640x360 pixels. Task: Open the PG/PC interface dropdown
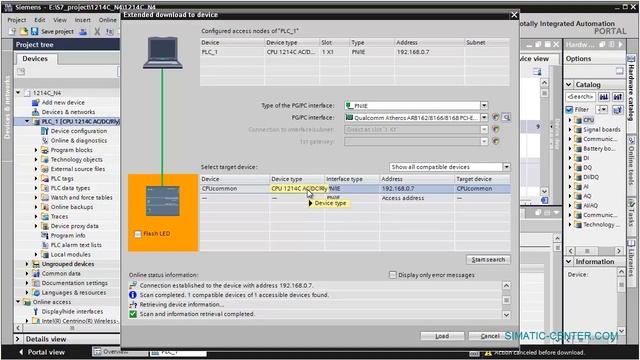[484, 118]
